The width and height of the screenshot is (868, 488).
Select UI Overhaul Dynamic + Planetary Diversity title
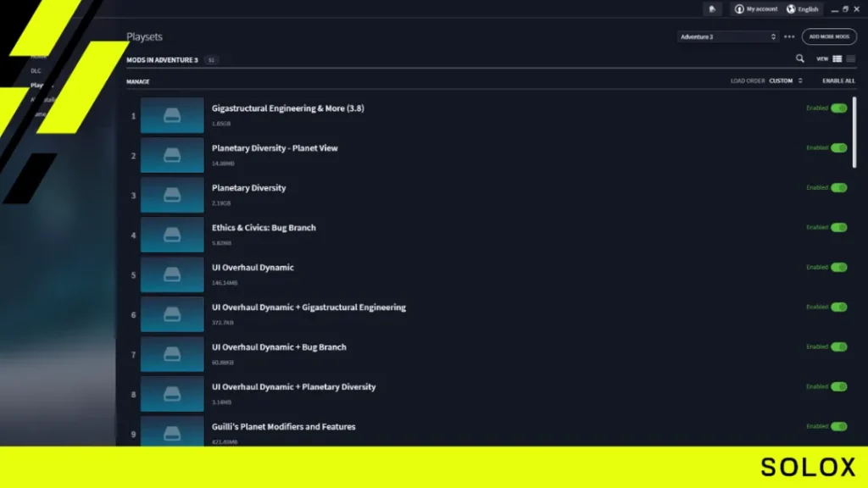293,387
